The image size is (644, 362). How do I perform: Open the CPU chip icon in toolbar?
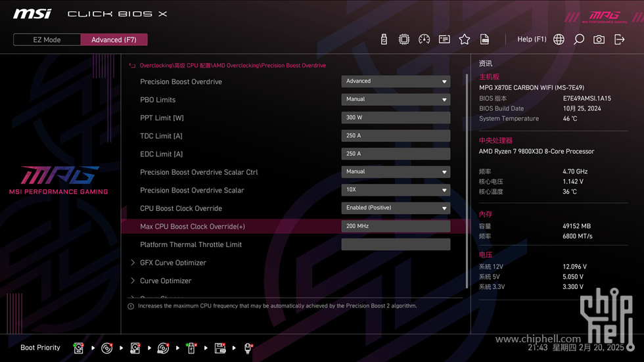click(403, 39)
